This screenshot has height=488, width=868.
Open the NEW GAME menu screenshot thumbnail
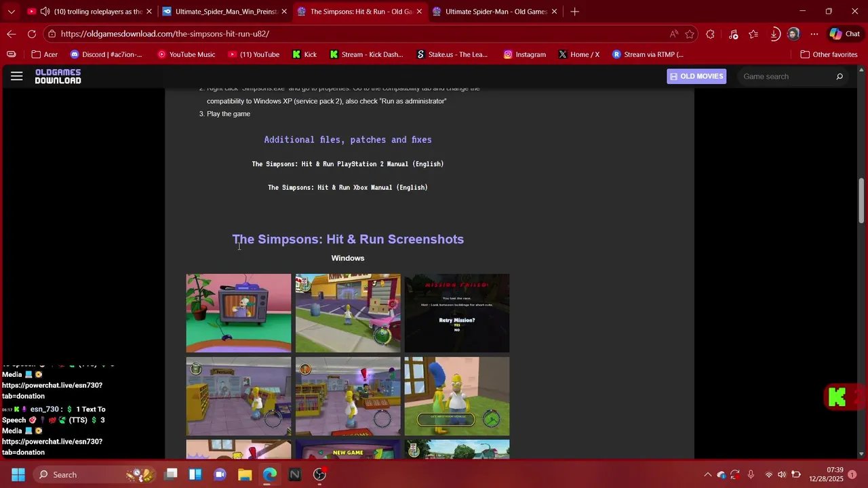point(348,449)
